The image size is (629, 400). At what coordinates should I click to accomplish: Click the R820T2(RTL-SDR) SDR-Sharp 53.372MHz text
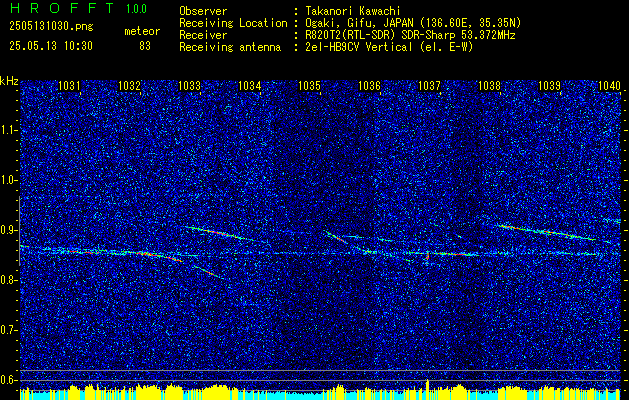pos(410,35)
